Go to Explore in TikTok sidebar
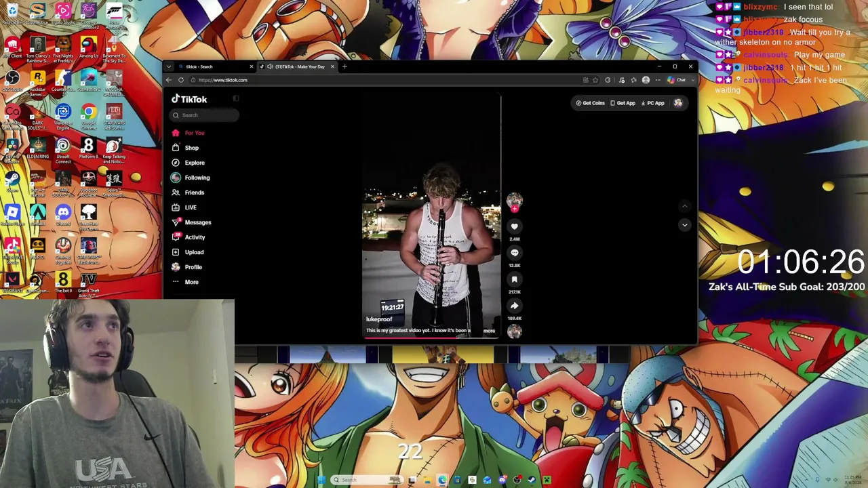Viewport: 868px width, 488px height. click(189, 163)
